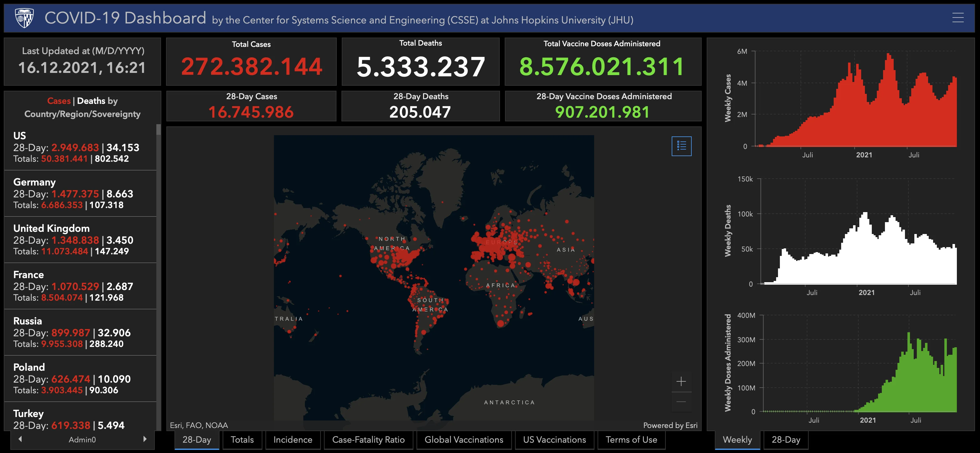The width and height of the screenshot is (980, 453).
Task: Open the map legend list icon
Action: tap(681, 146)
